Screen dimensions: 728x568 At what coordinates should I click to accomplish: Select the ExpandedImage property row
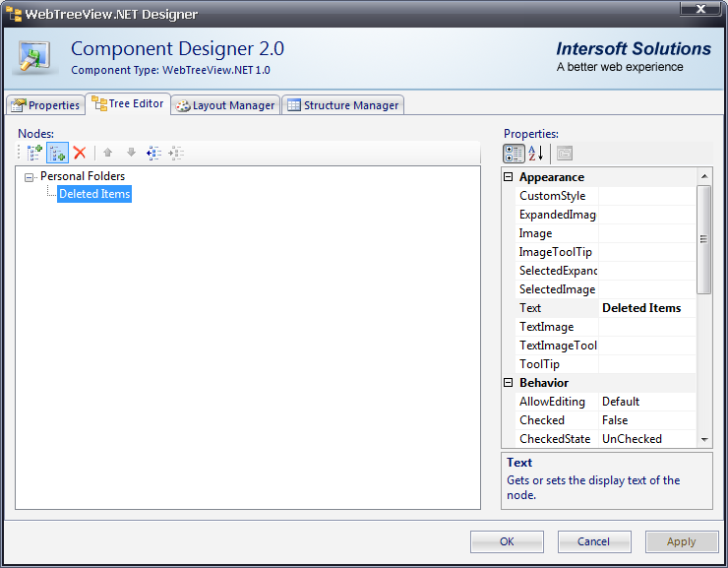click(x=605, y=215)
